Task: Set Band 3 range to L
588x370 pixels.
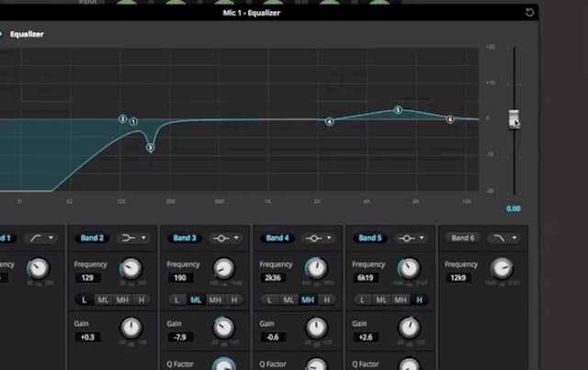Action: (x=176, y=300)
